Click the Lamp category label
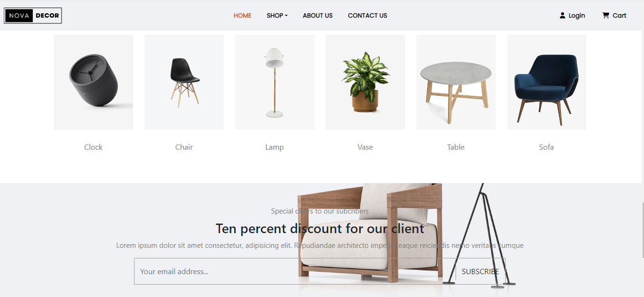 275,147
